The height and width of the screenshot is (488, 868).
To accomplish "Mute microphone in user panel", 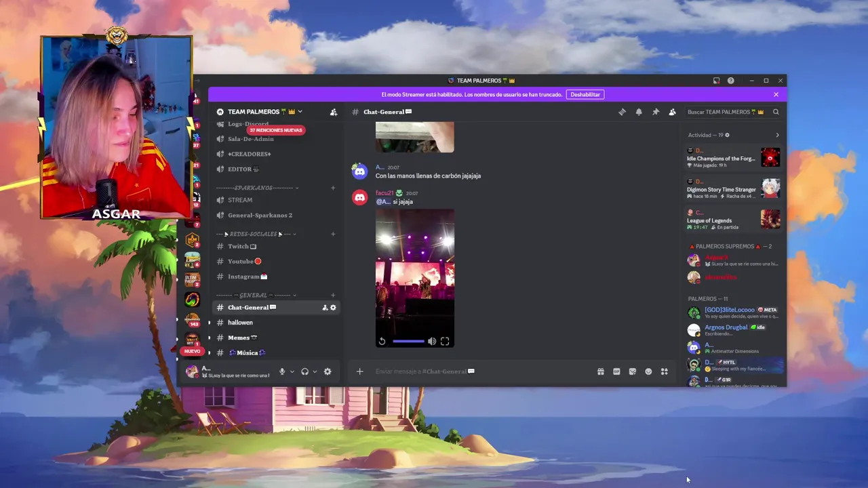I will click(282, 371).
